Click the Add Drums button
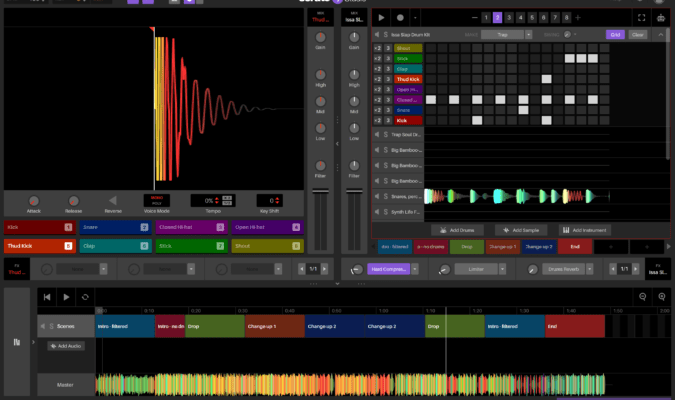Screen dimensions: 675x400 tap(458, 230)
